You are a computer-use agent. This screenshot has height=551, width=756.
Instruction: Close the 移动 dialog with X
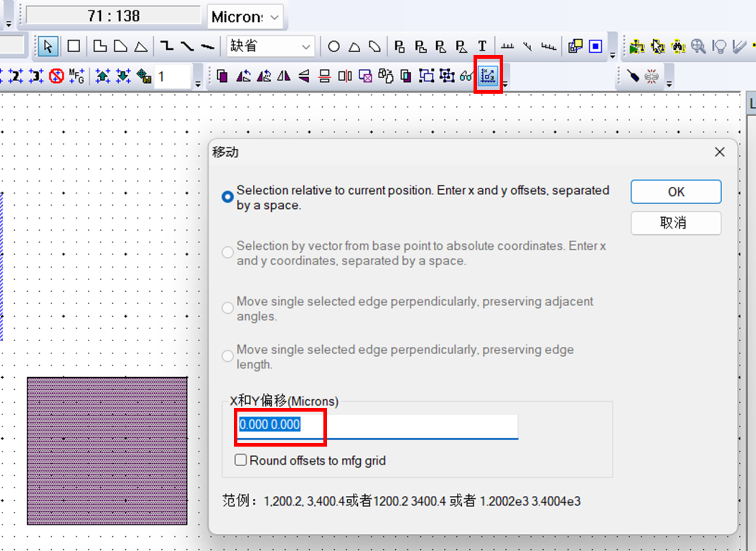click(x=720, y=152)
